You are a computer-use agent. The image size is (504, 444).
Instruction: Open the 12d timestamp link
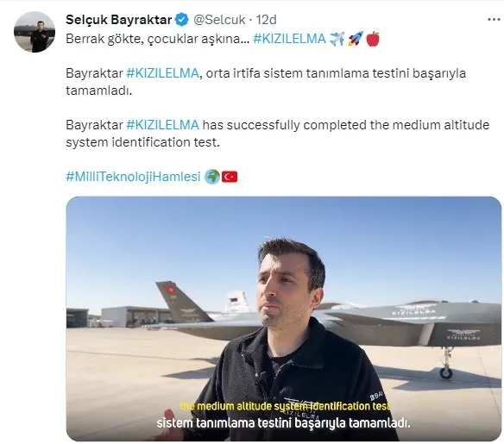(x=266, y=20)
